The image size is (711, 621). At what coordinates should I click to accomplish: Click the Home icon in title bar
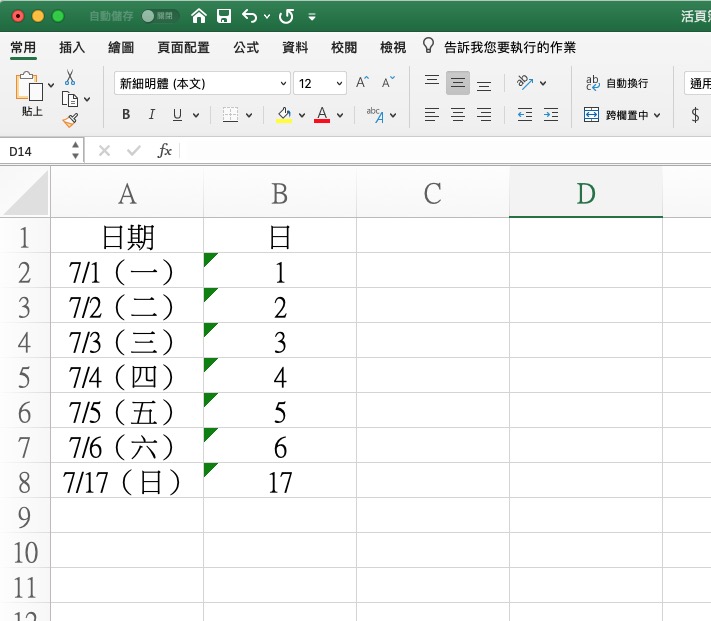(x=199, y=16)
